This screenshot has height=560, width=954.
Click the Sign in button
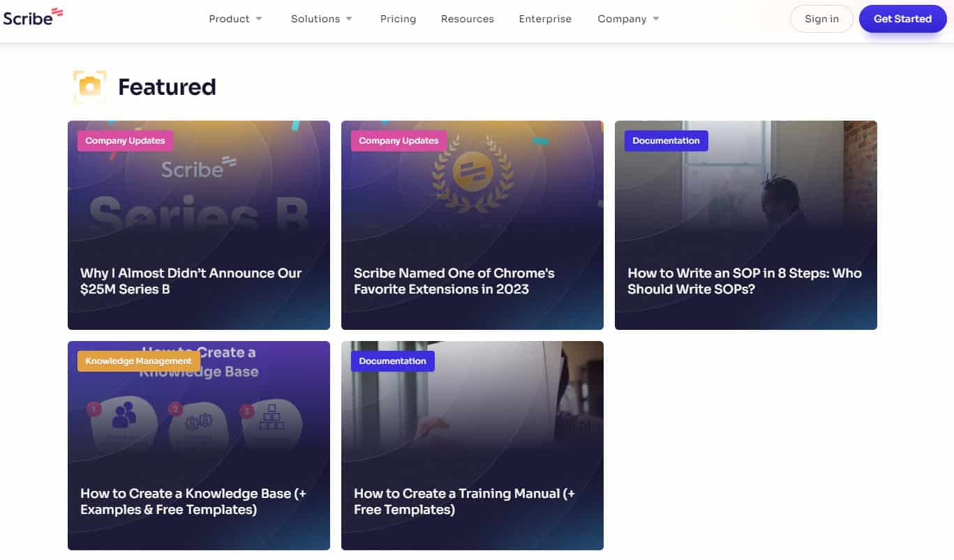click(x=821, y=19)
